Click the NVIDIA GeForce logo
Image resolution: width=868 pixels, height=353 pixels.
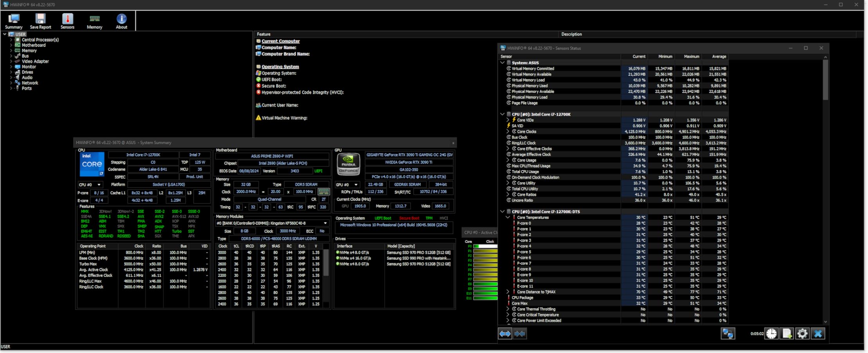[348, 164]
